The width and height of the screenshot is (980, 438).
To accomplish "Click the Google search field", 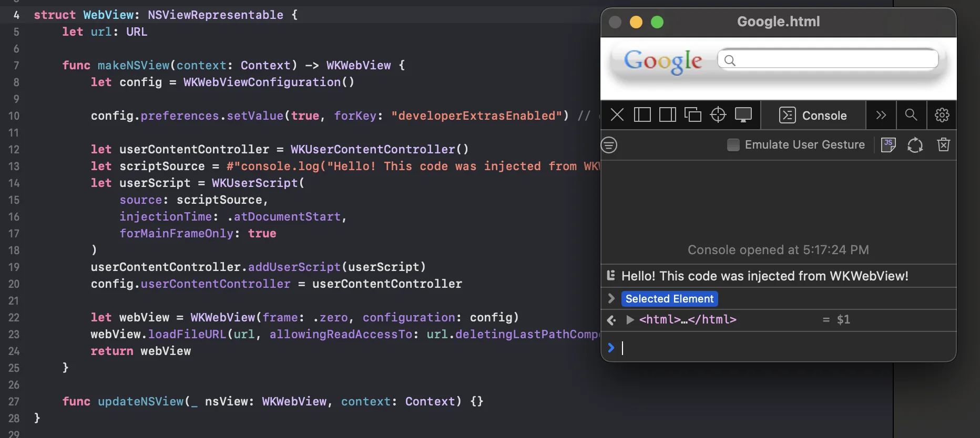I will click(828, 59).
